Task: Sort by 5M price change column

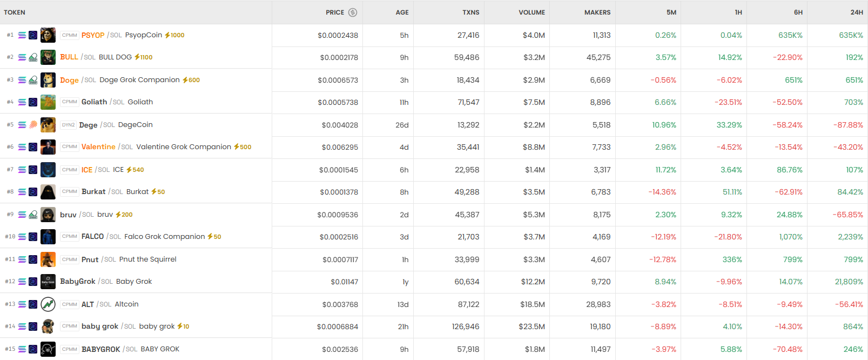Action: click(x=671, y=12)
